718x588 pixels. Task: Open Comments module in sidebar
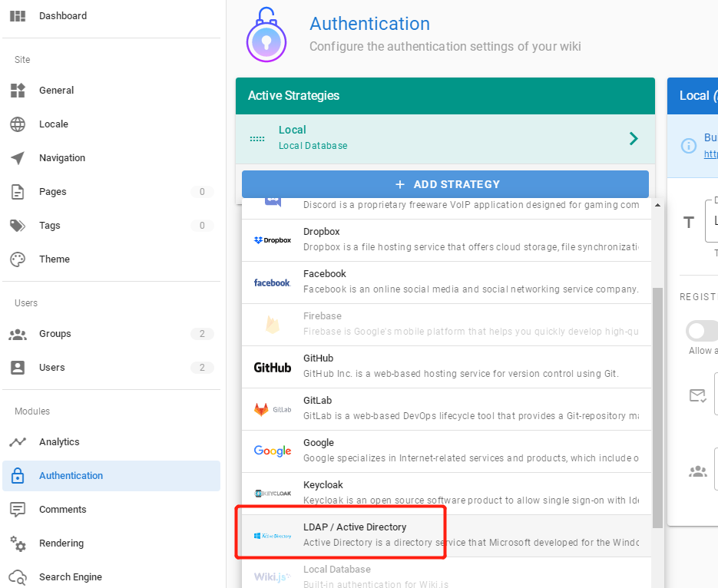click(111, 510)
